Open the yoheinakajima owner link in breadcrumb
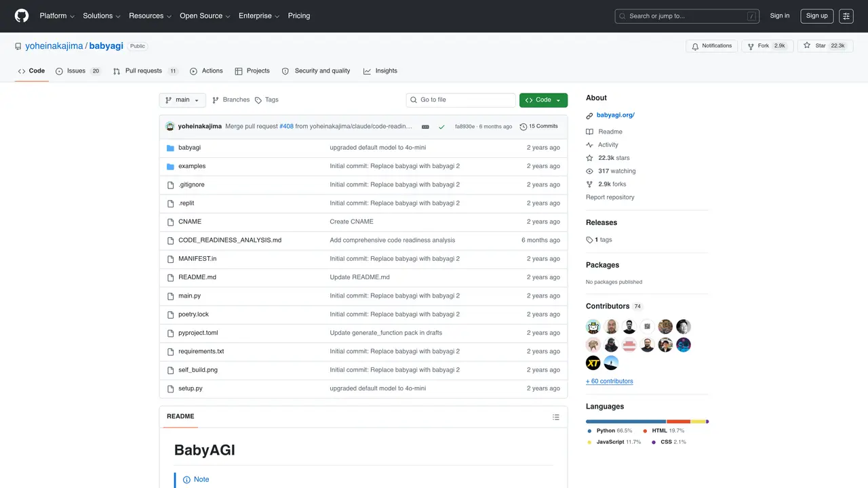868x488 pixels. [54, 46]
